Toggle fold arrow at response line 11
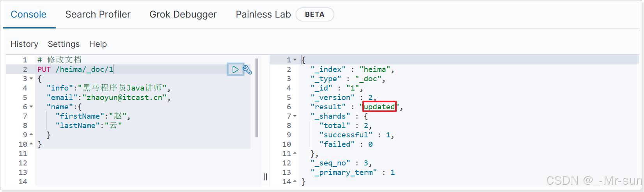The height and width of the screenshot is (192, 644). coord(295,154)
